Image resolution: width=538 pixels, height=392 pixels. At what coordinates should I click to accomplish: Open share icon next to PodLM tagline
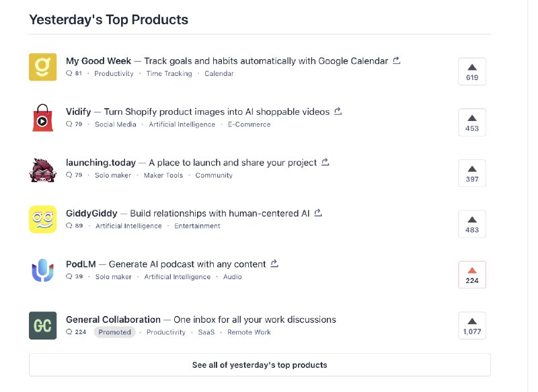click(x=274, y=264)
